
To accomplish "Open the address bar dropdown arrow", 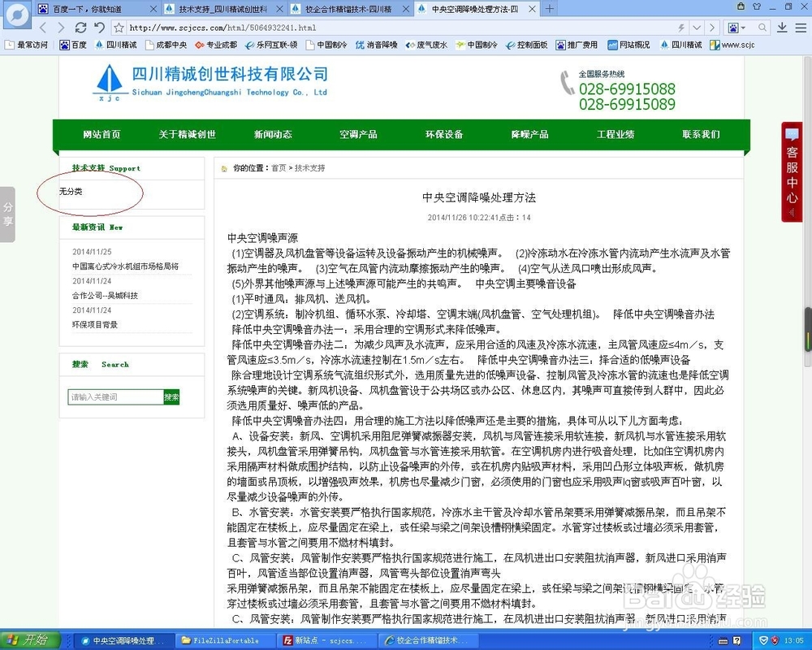I will (697, 28).
